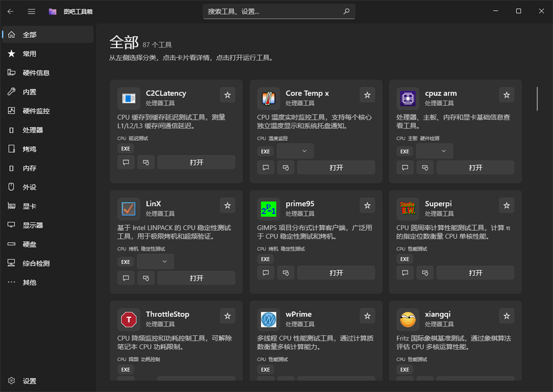Toggle the hamburger navigation menu

31,11
